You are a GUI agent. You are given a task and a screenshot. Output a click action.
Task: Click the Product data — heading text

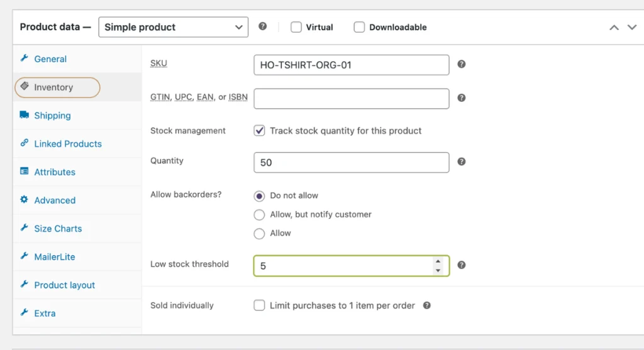pyautogui.click(x=55, y=26)
